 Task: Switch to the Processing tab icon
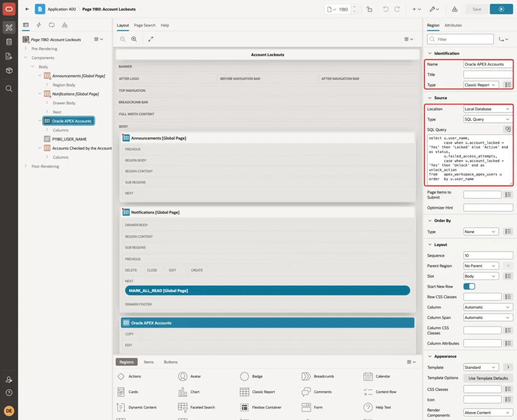coord(52,25)
